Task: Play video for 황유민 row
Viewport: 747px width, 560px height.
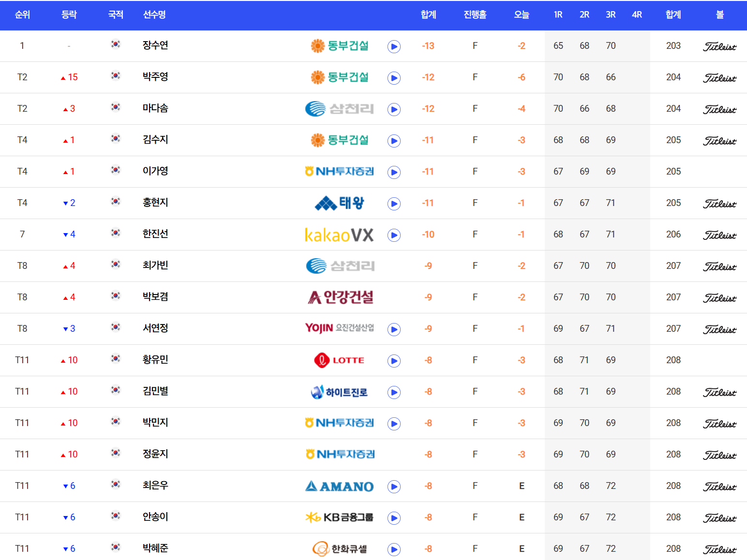Action: point(394,361)
